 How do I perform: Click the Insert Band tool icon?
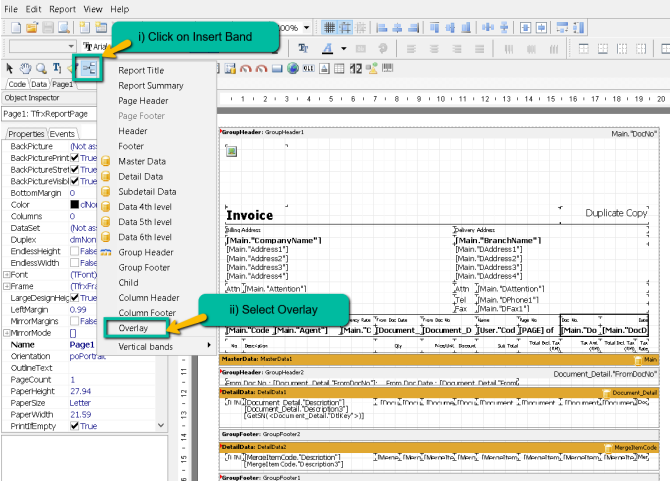pyautogui.click(x=88, y=68)
